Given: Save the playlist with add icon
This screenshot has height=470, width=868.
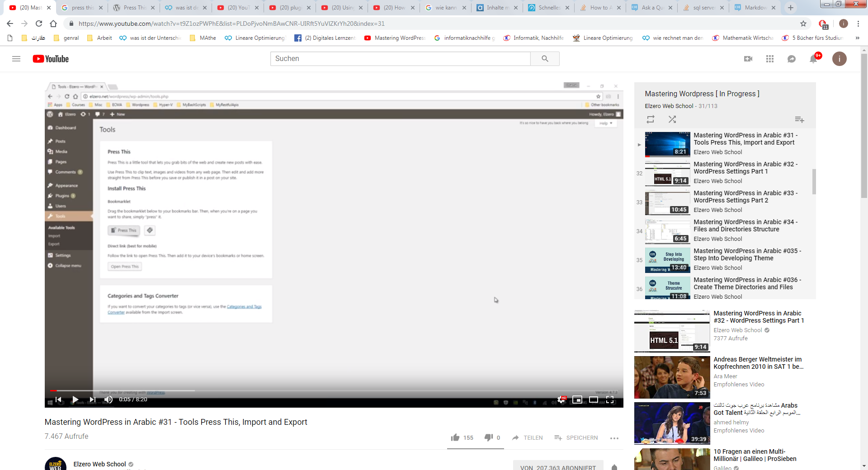Looking at the screenshot, I should coord(799,119).
